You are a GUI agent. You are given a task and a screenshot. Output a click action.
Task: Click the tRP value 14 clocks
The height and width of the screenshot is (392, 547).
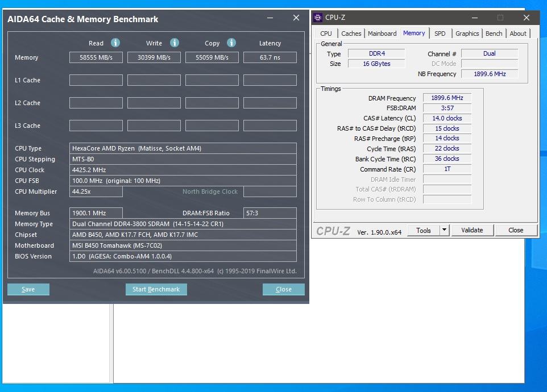click(x=447, y=138)
